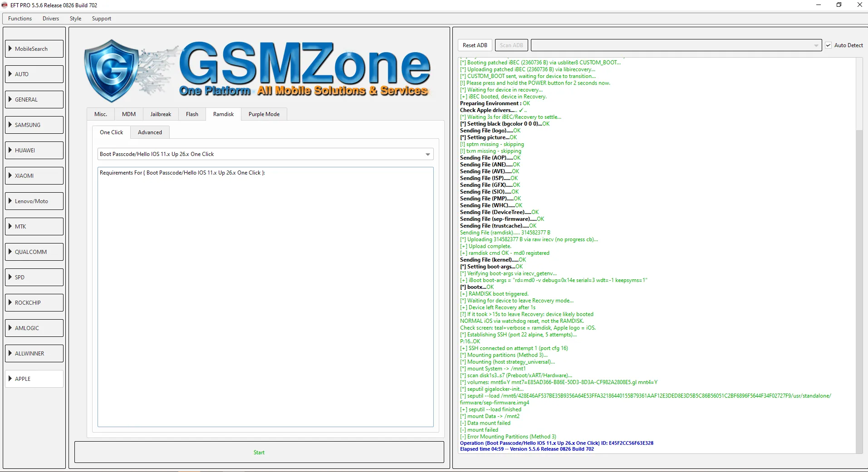Expand the MTK sidebar section
This screenshot has width=868, height=472.
34,227
